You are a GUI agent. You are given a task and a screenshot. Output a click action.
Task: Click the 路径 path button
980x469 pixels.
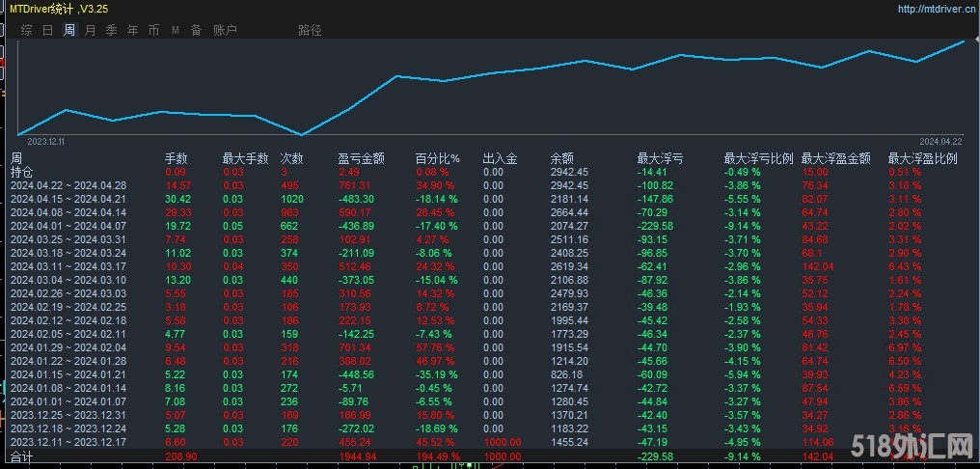pyautogui.click(x=310, y=30)
